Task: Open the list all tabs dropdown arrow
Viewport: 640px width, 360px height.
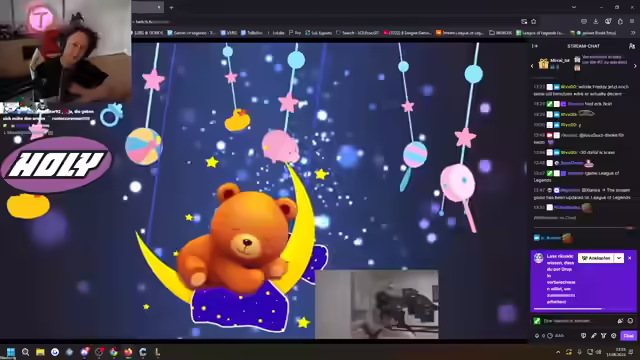Action: tap(574, 7)
